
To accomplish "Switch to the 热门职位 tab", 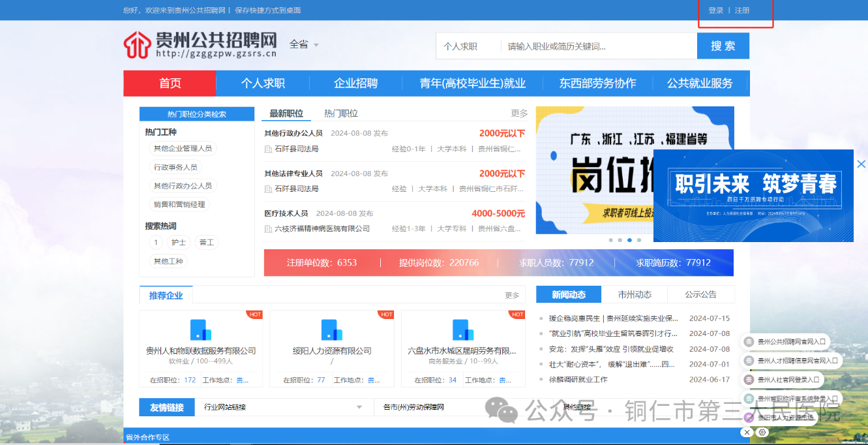I will 341,114.
